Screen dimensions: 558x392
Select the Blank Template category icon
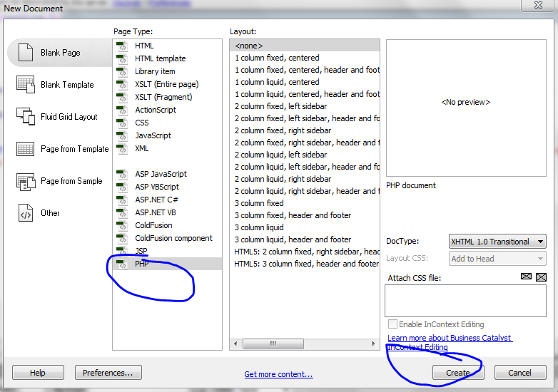coord(26,85)
